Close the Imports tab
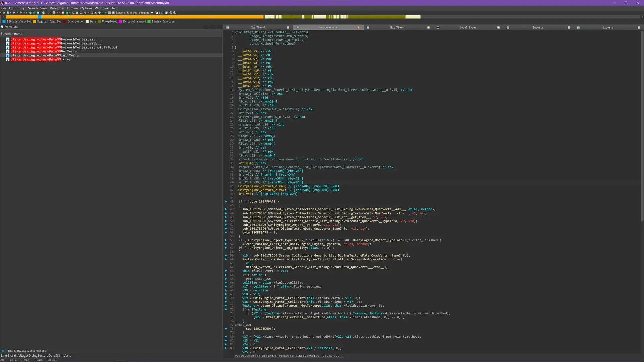The image size is (644, 362). (x=569, y=27)
